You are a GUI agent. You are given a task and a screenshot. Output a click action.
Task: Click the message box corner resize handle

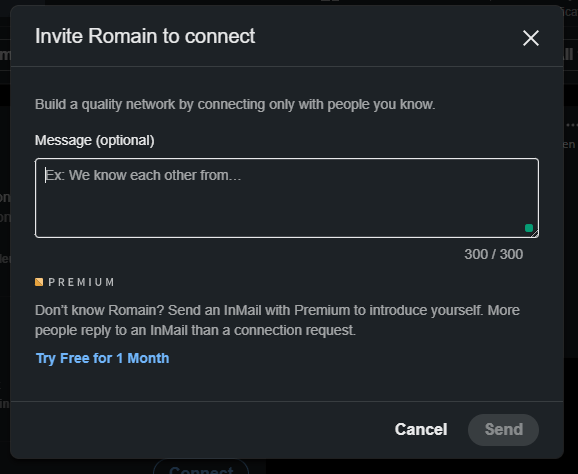tap(535, 233)
